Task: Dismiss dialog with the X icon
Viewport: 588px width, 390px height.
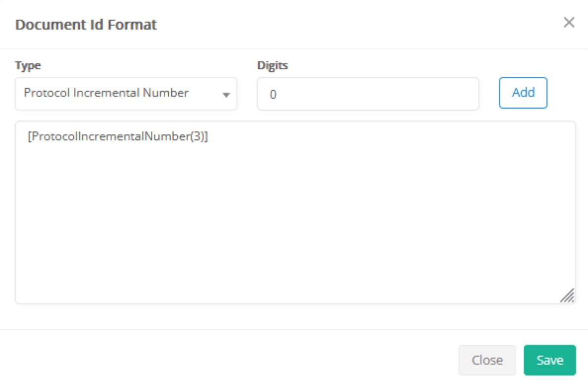Action: [x=569, y=23]
